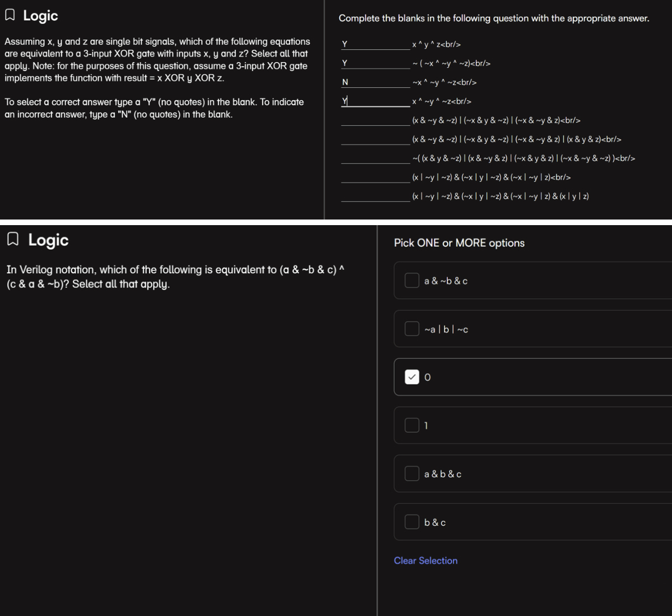The width and height of the screenshot is (672, 616).
Task: Click blank for three-clause product of sums
Action: coord(375,177)
